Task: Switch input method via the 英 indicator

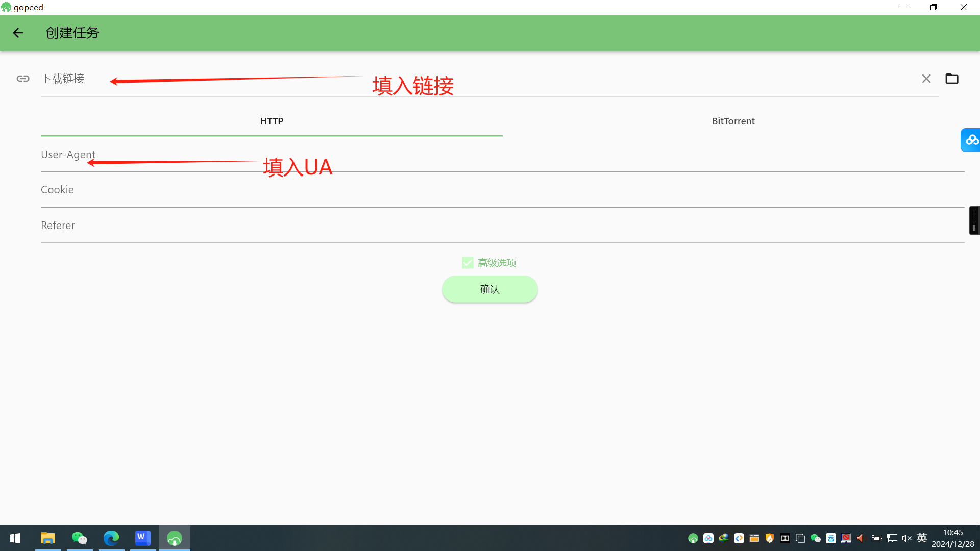Action: 921,538
